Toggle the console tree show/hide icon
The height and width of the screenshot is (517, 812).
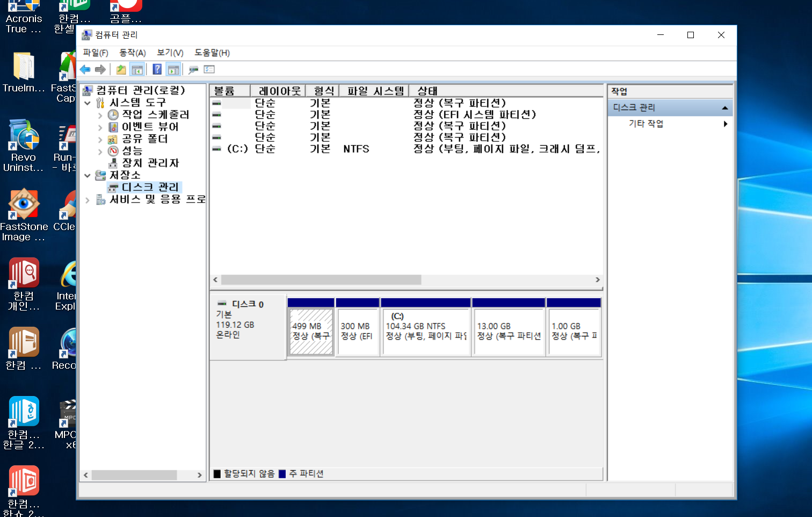pos(137,69)
